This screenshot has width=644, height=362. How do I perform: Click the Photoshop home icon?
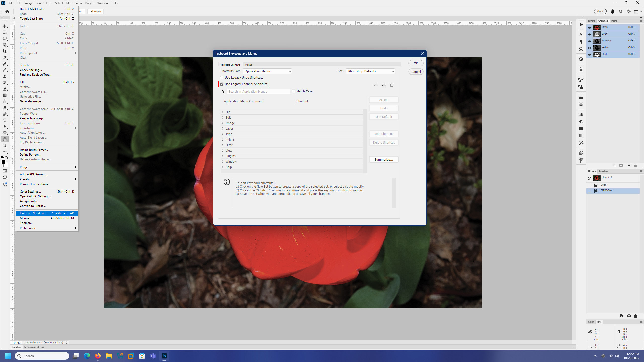point(7,12)
